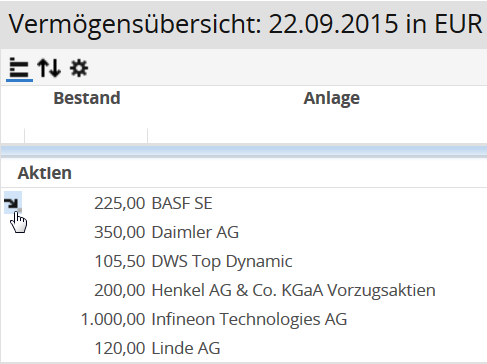Click the up-down sort arrows icon
The width and height of the screenshot is (487, 364).
click(x=49, y=68)
